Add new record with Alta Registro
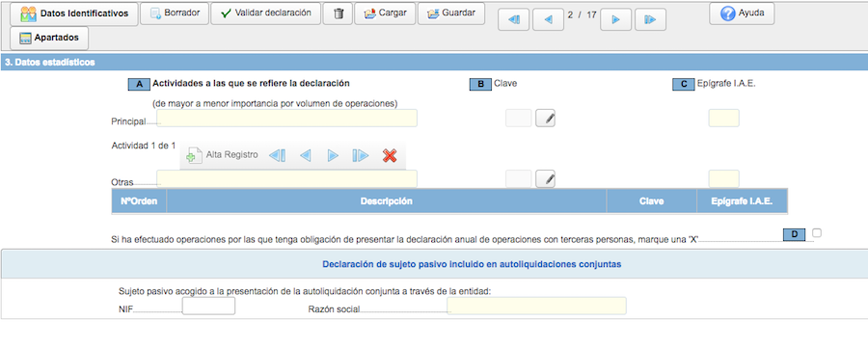This screenshot has height=347, width=868. pos(222,155)
